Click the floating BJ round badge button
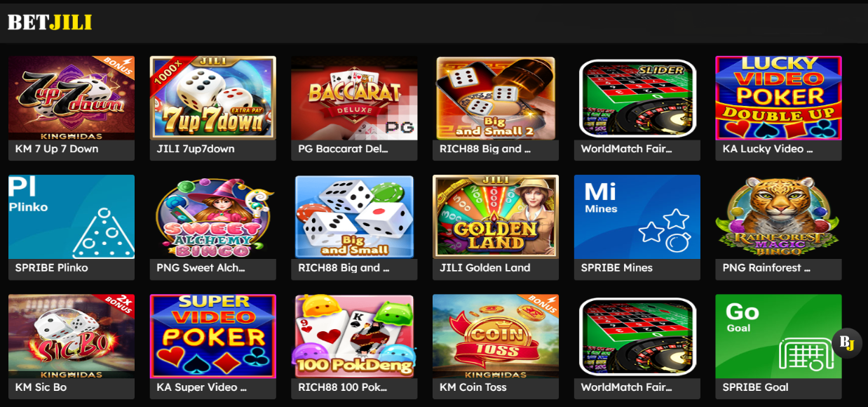 [847, 343]
